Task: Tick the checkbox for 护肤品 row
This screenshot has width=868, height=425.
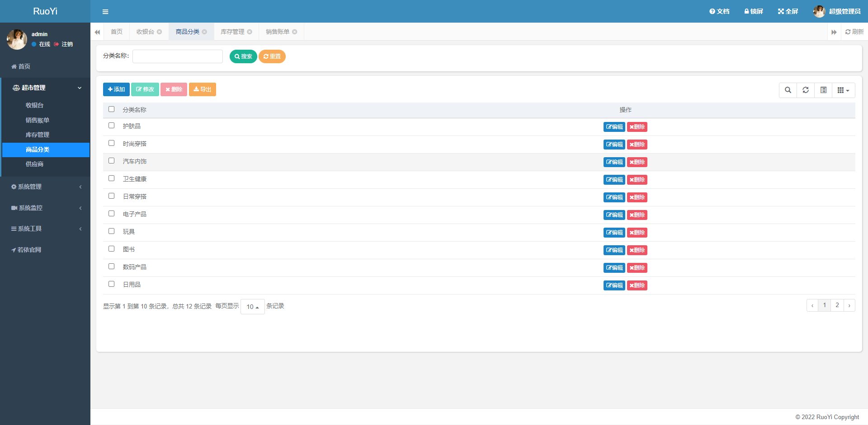Action: tap(112, 126)
